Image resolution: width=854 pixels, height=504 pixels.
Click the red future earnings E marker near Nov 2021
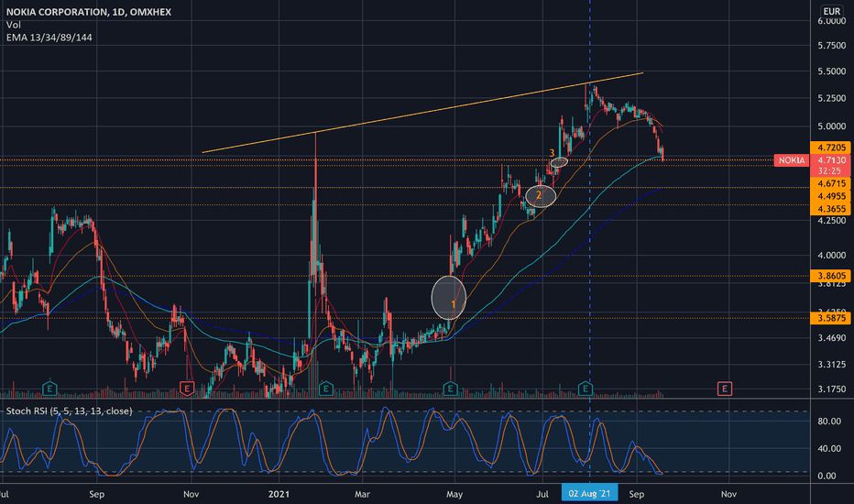[x=725, y=389]
